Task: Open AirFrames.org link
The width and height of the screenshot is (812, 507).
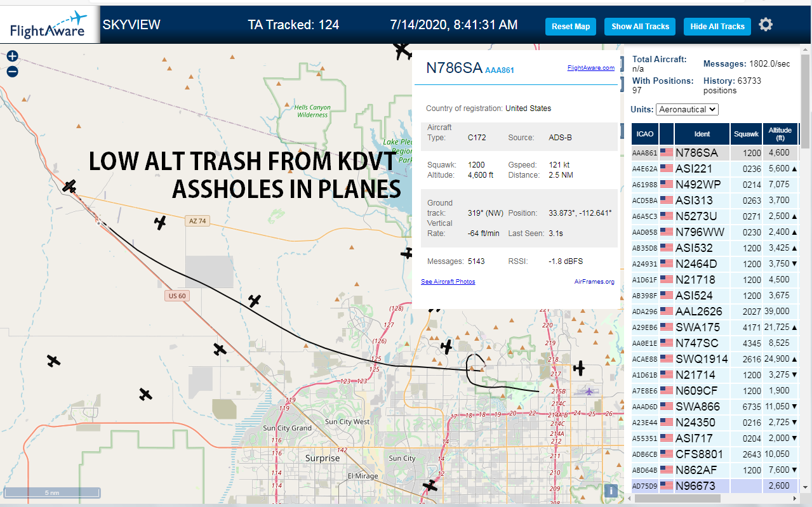Action: [594, 282]
